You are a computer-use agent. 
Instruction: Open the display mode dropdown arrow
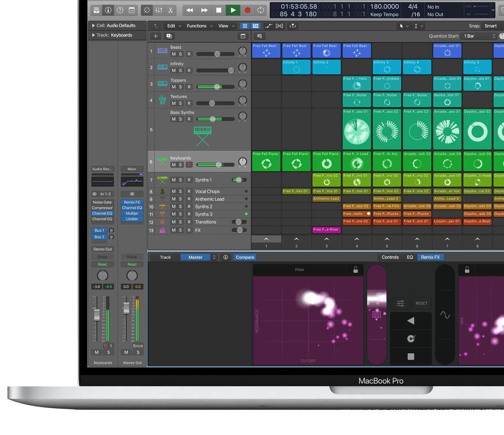click(x=493, y=10)
